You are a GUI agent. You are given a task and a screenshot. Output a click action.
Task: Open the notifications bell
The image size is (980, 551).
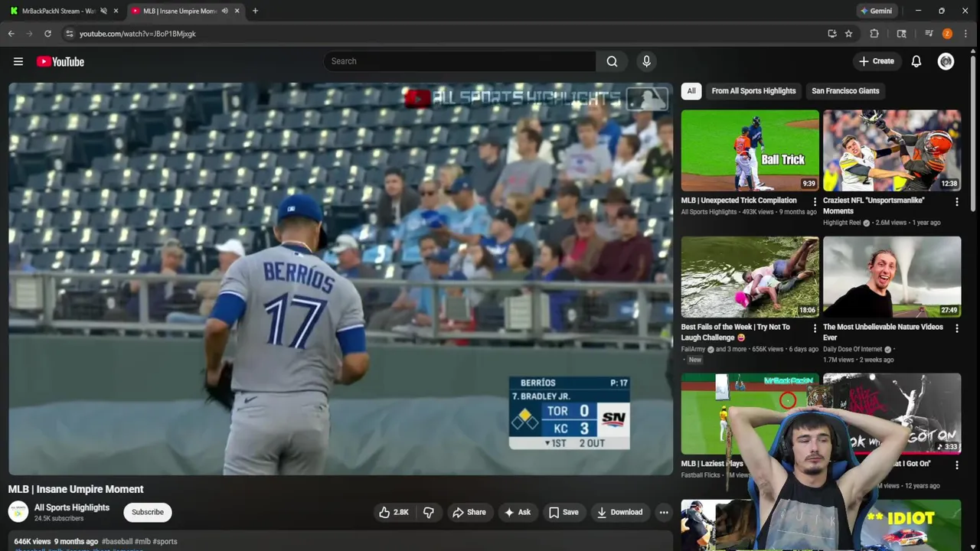point(916,61)
